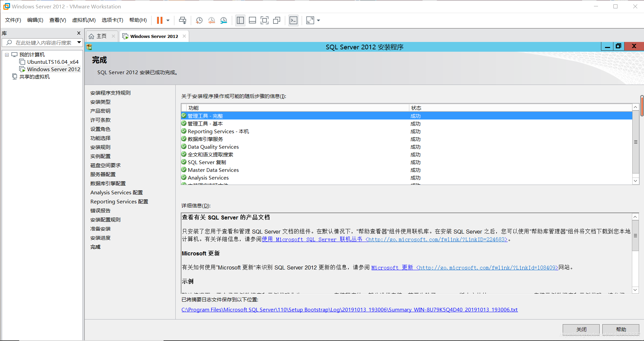Select the 管理工具 - 基本 row

click(x=406, y=124)
